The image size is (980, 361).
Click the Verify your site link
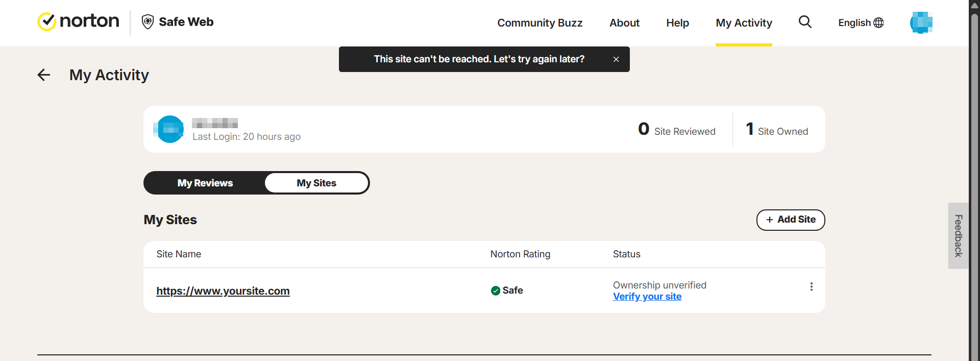647,297
